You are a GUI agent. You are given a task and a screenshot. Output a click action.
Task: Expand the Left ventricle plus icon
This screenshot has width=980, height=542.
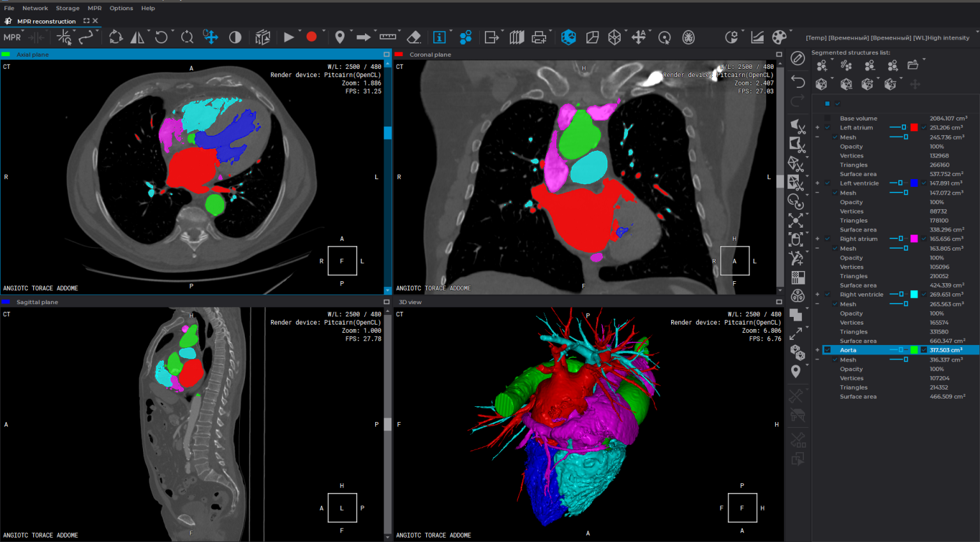pos(817,183)
